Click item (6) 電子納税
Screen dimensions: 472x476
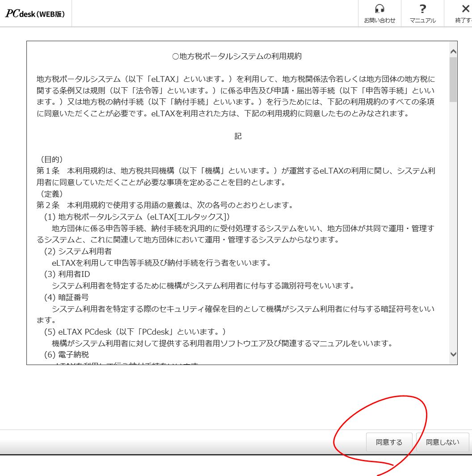click(x=67, y=355)
